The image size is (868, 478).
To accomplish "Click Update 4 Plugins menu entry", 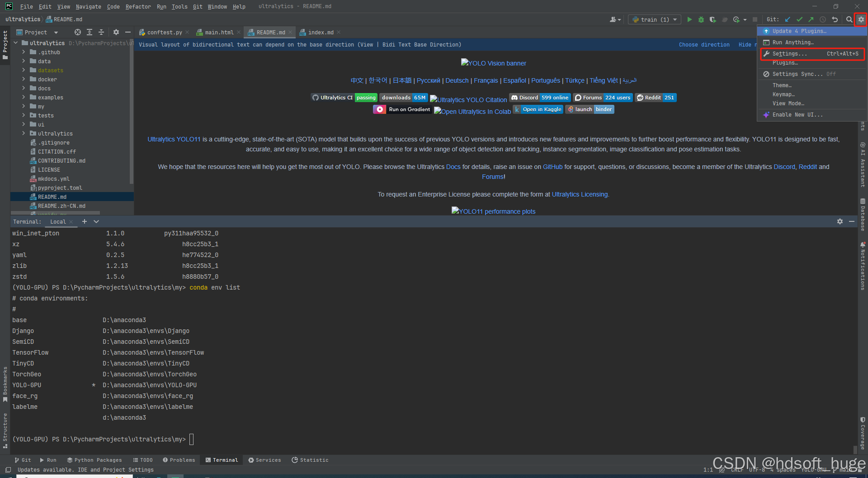I will tap(812, 31).
